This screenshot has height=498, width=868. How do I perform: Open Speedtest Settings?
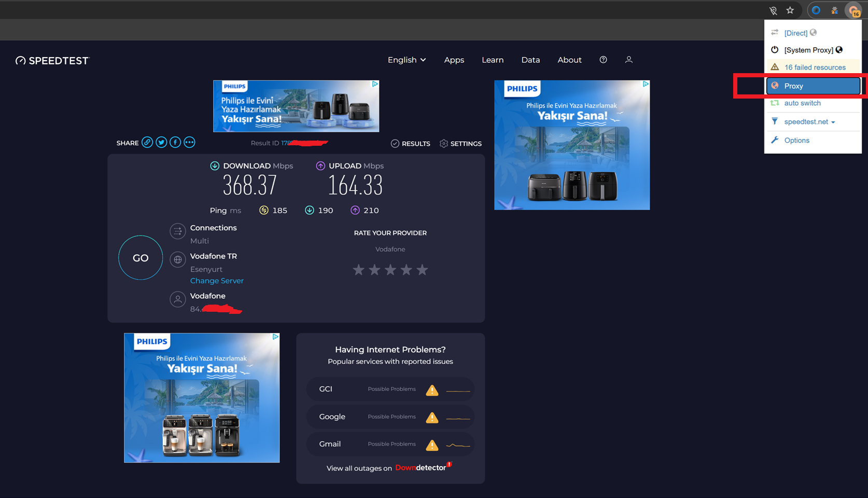[x=460, y=144]
